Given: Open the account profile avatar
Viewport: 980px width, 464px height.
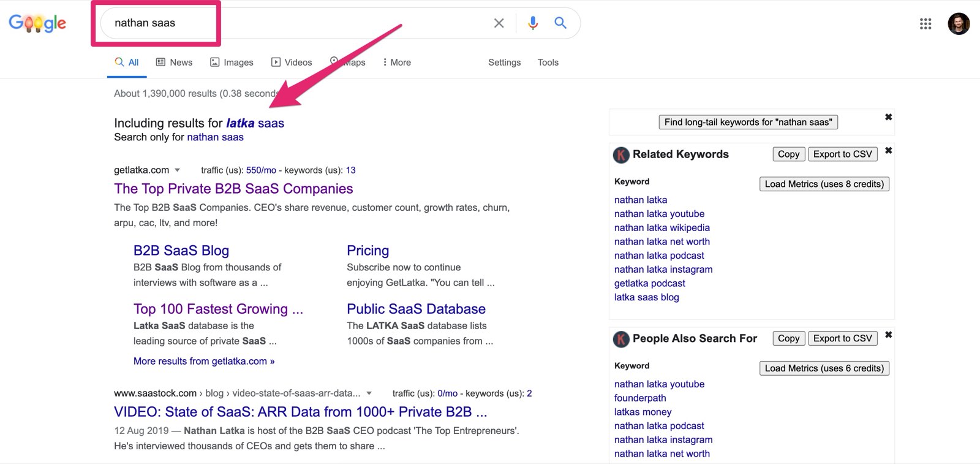Looking at the screenshot, I should click(x=959, y=24).
